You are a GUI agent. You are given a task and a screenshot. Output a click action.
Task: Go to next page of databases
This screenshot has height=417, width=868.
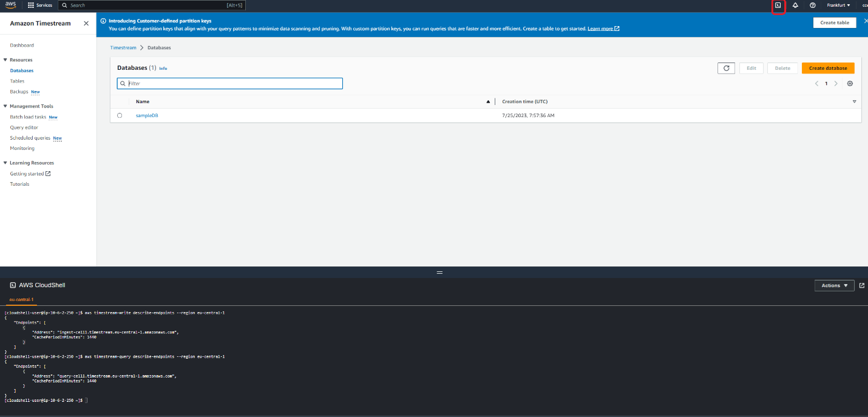point(836,83)
